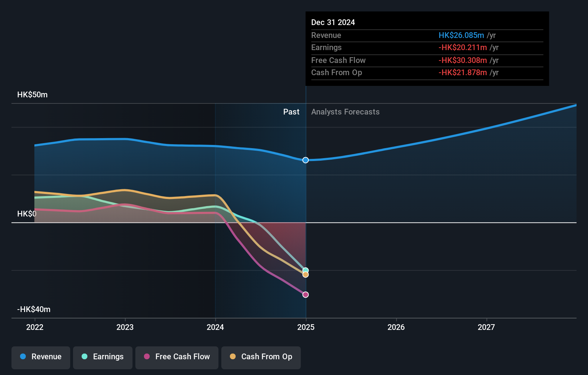The width and height of the screenshot is (588, 375).
Task: Click the Analysts Forecasts label
Action: 345,112
